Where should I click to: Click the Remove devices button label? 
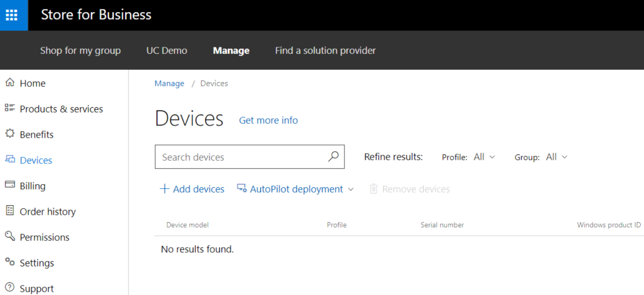tap(416, 189)
